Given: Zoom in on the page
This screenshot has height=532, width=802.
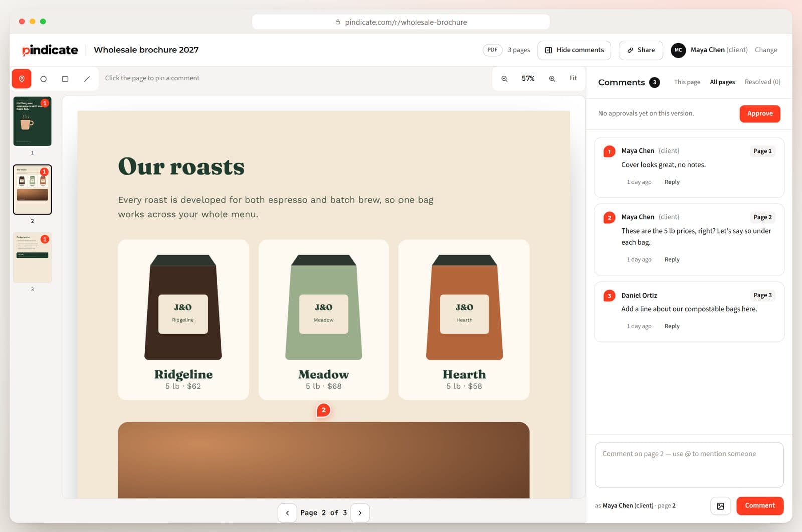Looking at the screenshot, I should click(552, 79).
